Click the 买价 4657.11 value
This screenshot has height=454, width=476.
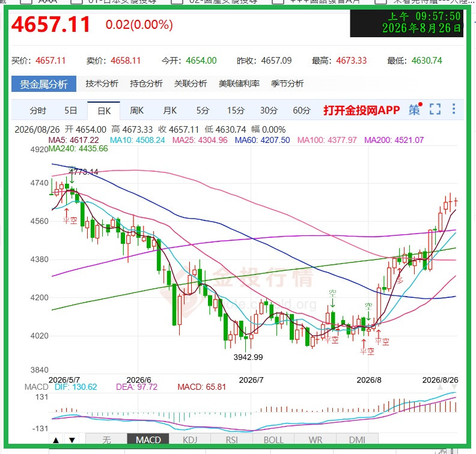50,61
